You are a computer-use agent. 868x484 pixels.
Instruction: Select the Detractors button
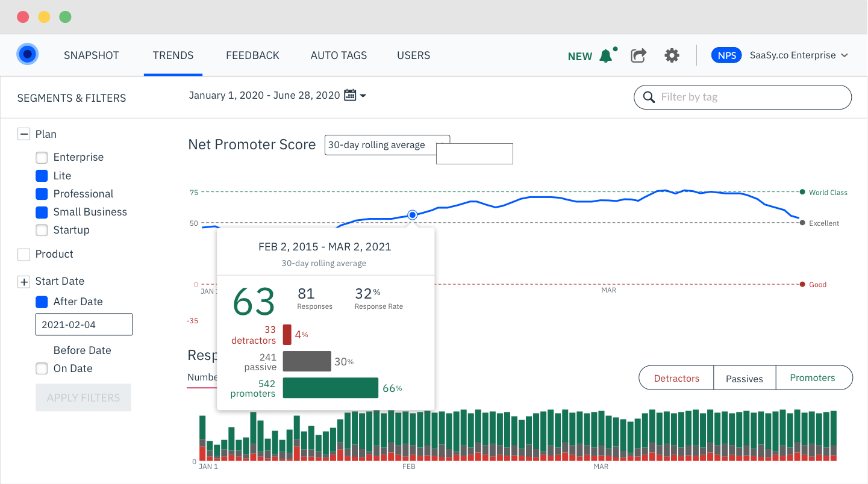(x=676, y=378)
